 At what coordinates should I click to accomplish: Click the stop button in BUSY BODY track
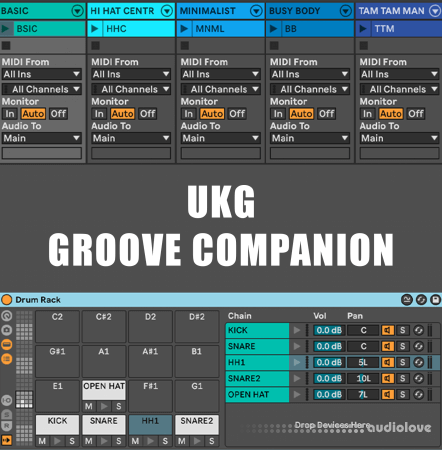274,45
